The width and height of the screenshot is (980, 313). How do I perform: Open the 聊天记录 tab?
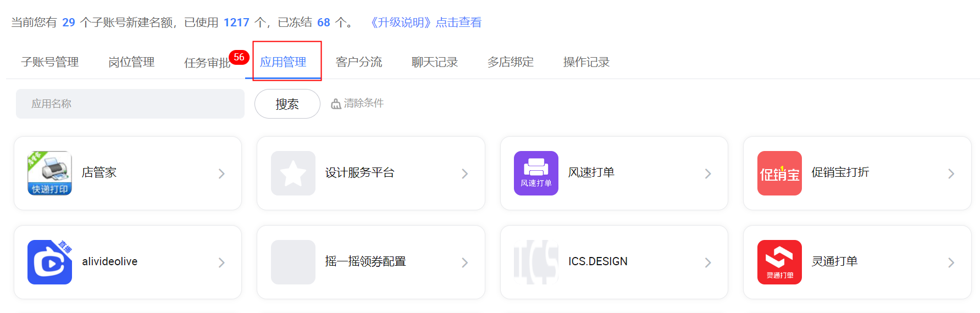point(435,62)
